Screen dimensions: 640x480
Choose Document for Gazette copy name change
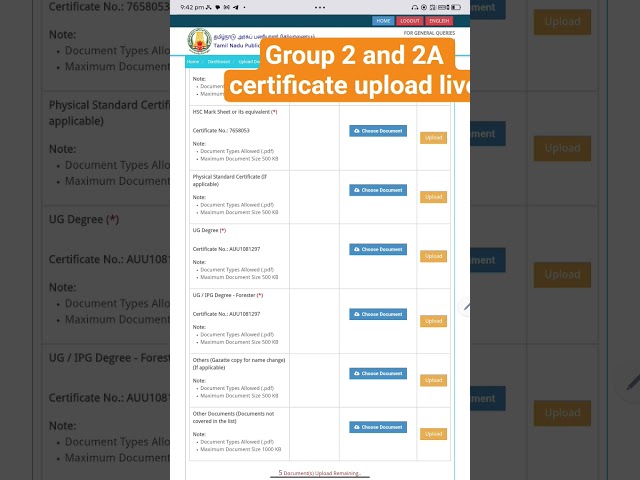pos(378,373)
